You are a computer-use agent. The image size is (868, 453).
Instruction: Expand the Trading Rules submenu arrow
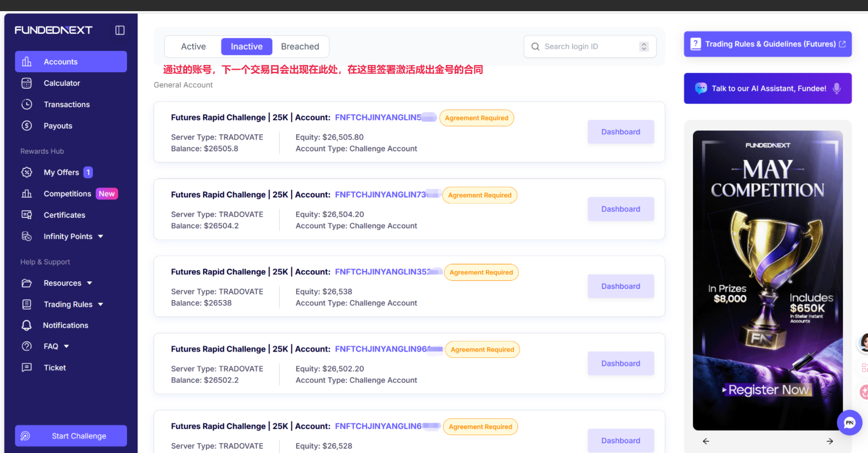click(101, 305)
